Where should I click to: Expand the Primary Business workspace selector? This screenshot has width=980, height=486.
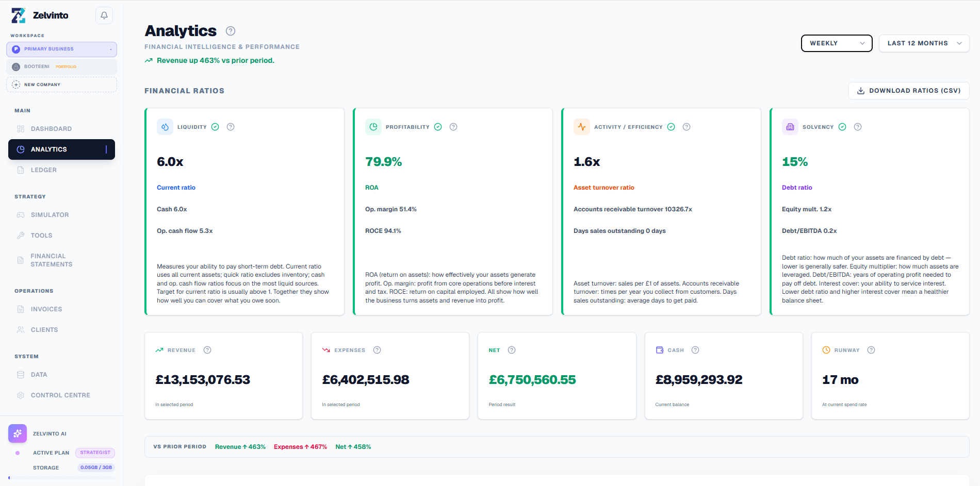click(61, 49)
